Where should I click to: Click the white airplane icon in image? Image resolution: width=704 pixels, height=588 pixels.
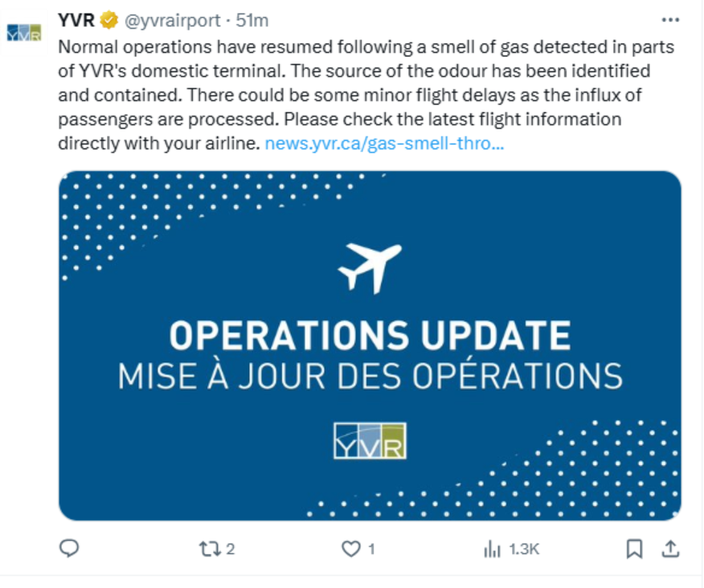(x=370, y=267)
